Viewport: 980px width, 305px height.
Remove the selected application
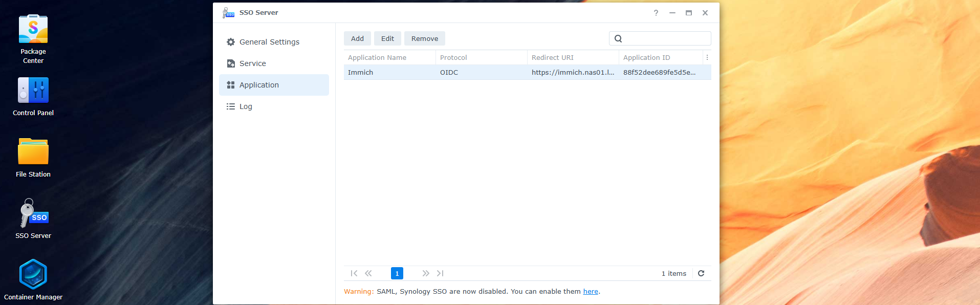click(424, 38)
